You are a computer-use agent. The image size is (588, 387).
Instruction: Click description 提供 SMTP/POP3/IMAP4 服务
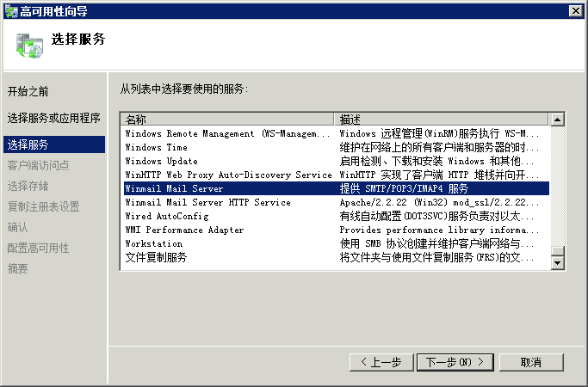click(x=404, y=188)
